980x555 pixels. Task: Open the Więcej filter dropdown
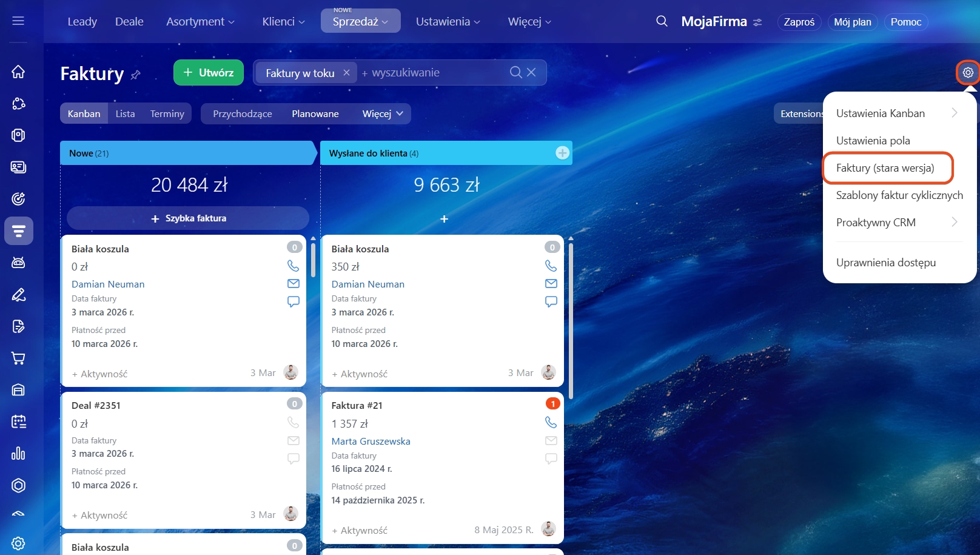[x=382, y=114]
